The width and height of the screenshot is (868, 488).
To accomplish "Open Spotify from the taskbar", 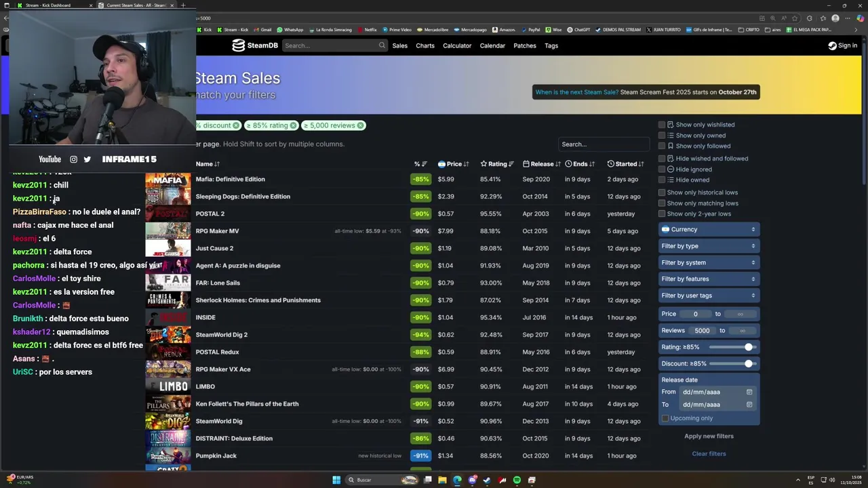I will click(517, 480).
